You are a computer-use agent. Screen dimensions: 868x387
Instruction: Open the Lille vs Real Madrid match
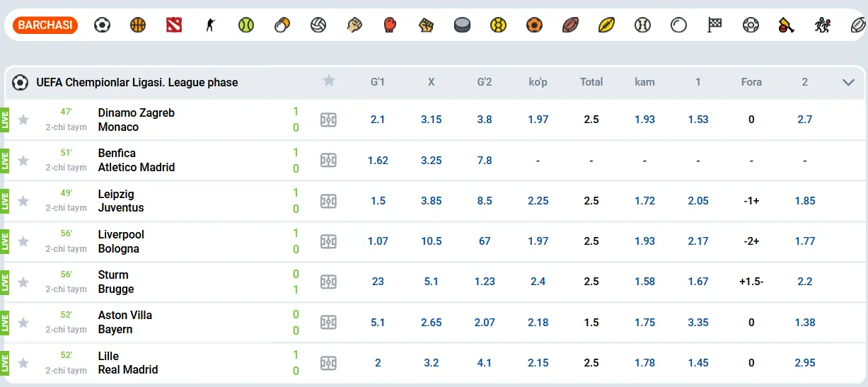point(128,363)
